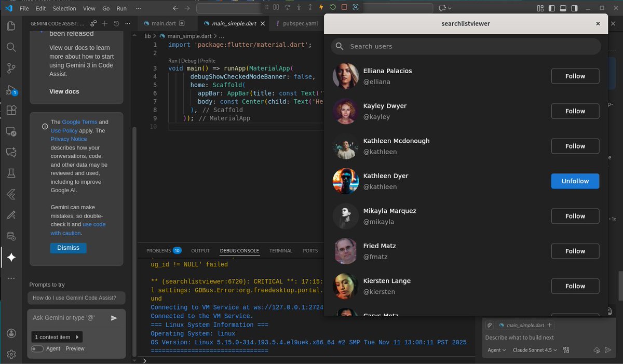
Task: Toggle the Agent switch in Gemini panel
Action: click(x=37, y=349)
